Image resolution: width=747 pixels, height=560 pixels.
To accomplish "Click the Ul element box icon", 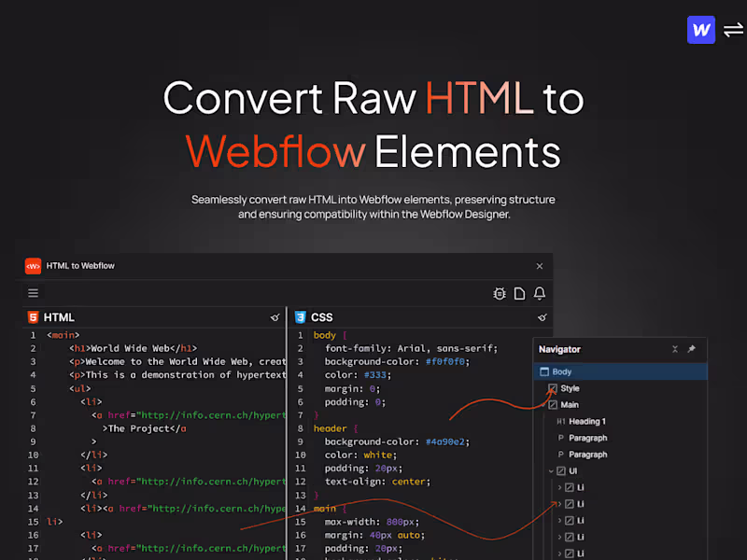I will 561,471.
